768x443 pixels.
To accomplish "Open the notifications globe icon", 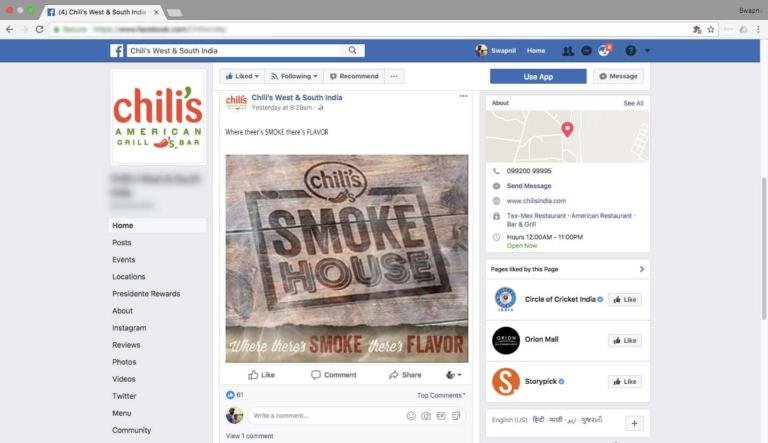I will 604,50.
